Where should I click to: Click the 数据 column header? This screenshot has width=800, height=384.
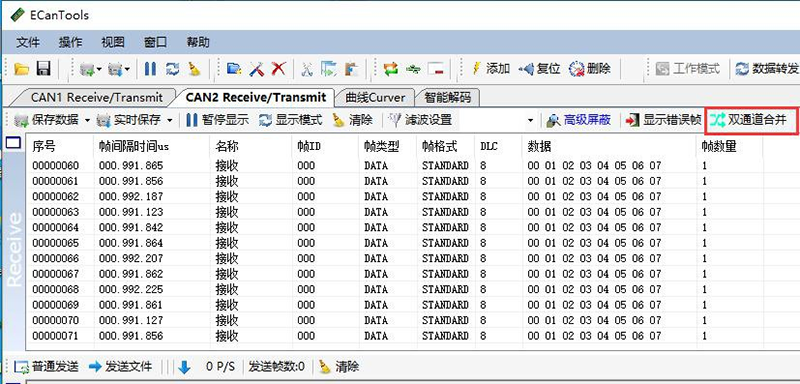610,147
